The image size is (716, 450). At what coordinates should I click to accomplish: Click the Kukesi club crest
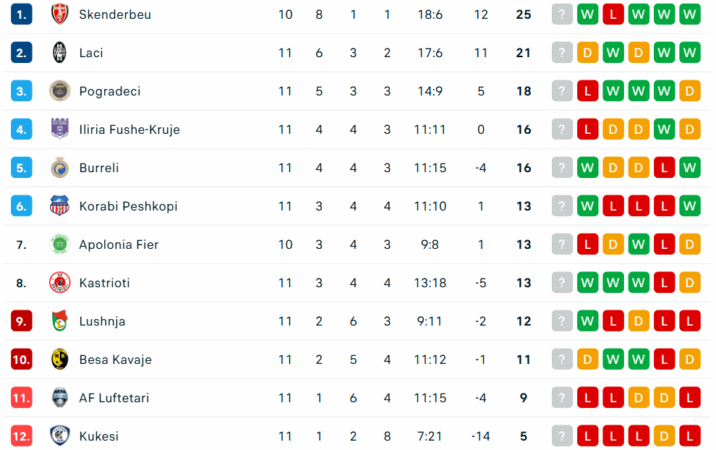[x=59, y=436]
